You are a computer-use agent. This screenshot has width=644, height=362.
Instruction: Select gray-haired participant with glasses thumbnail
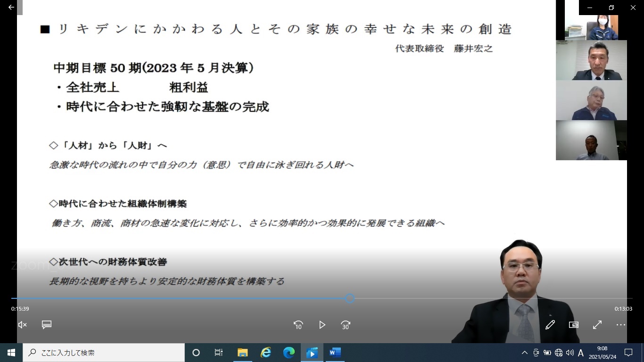click(x=591, y=100)
